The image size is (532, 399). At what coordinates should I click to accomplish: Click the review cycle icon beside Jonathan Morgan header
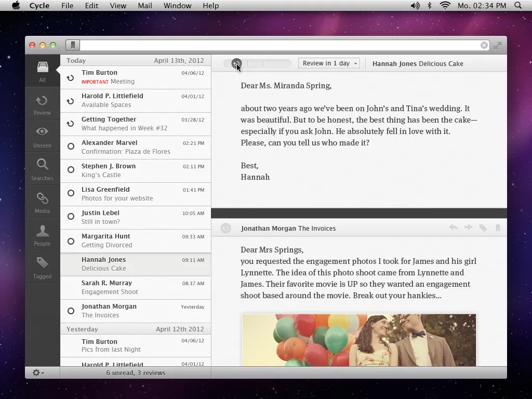click(x=225, y=228)
